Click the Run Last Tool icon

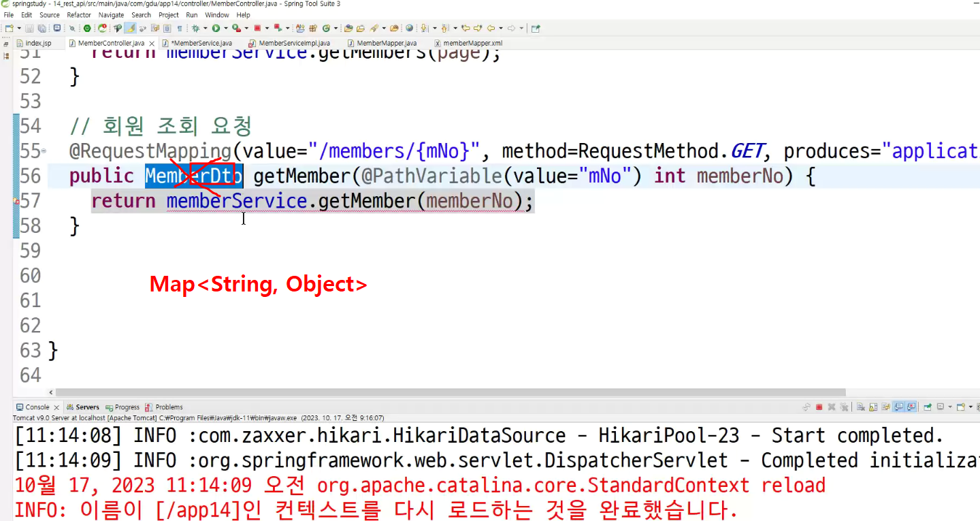coord(235,29)
